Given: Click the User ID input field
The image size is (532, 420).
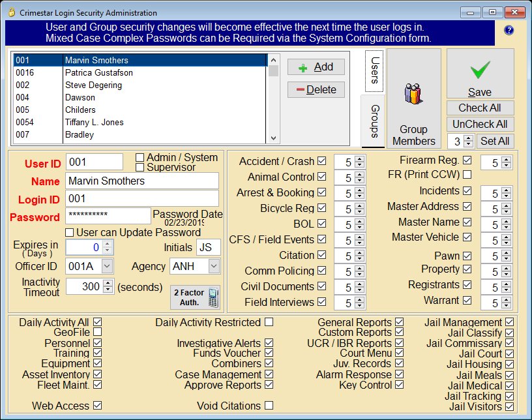Looking at the screenshot, I should tap(95, 162).
